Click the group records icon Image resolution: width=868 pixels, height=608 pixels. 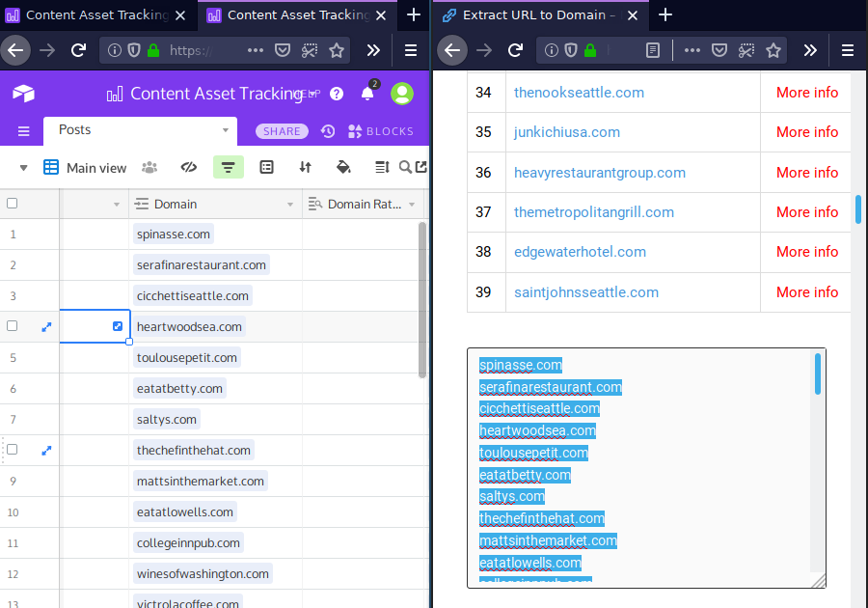(x=267, y=167)
